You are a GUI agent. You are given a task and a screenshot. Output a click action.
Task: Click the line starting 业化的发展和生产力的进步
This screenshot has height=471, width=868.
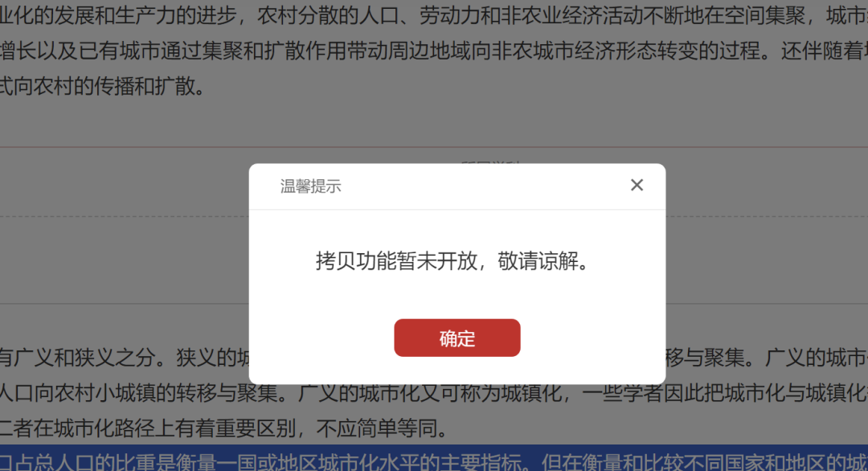(x=434, y=16)
